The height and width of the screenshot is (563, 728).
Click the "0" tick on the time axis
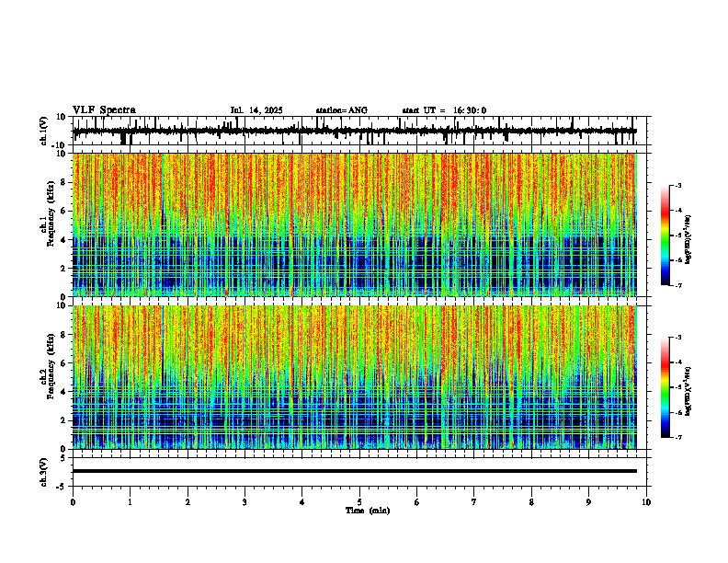73,502
